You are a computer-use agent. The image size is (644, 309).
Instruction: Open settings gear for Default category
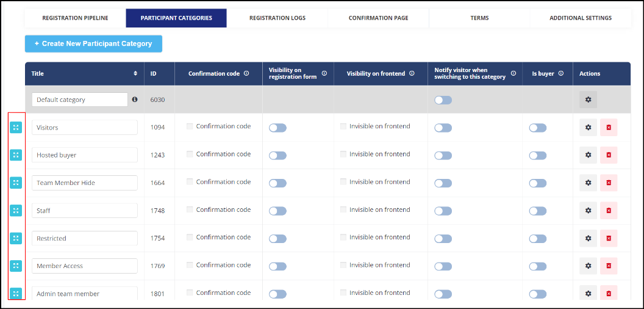click(588, 100)
